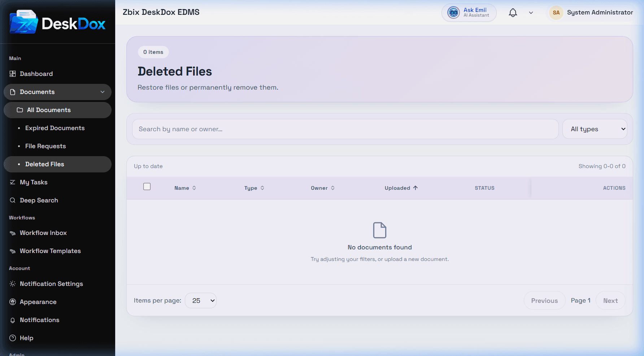The width and height of the screenshot is (644, 356).
Task: Open Notification Settings
Action: [58, 284]
